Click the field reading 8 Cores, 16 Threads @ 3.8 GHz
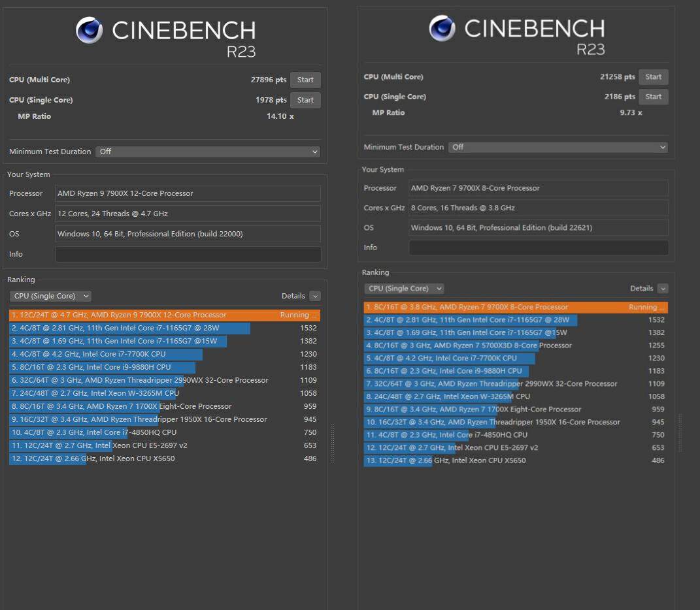This screenshot has height=610, width=700. click(x=539, y=208)
